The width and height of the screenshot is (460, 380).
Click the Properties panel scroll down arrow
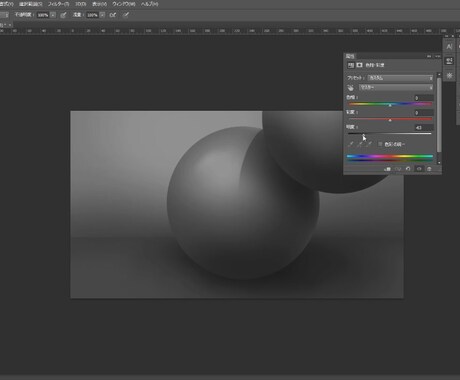pyautogui.click(x=439, y=163)
